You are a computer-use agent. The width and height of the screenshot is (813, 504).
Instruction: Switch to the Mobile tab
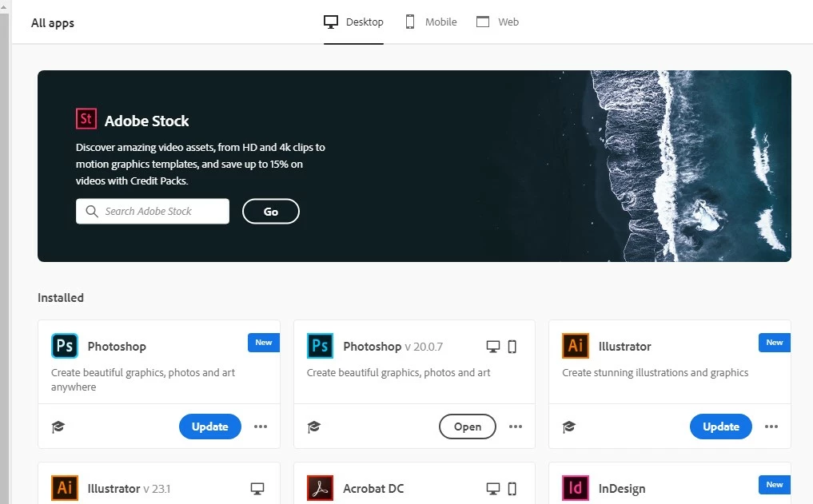(x=431, y=22)
